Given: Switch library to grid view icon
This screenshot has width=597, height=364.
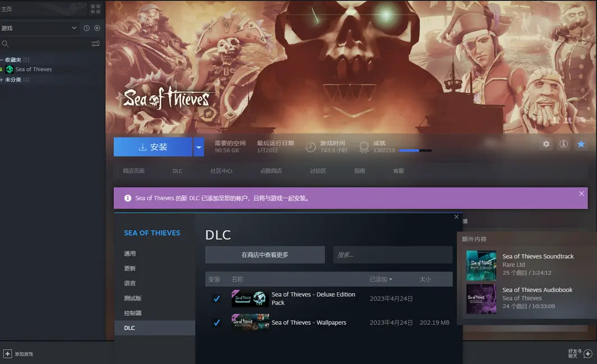Looking at the screenshot, I should pyautogui.click(x=95, y=9).
